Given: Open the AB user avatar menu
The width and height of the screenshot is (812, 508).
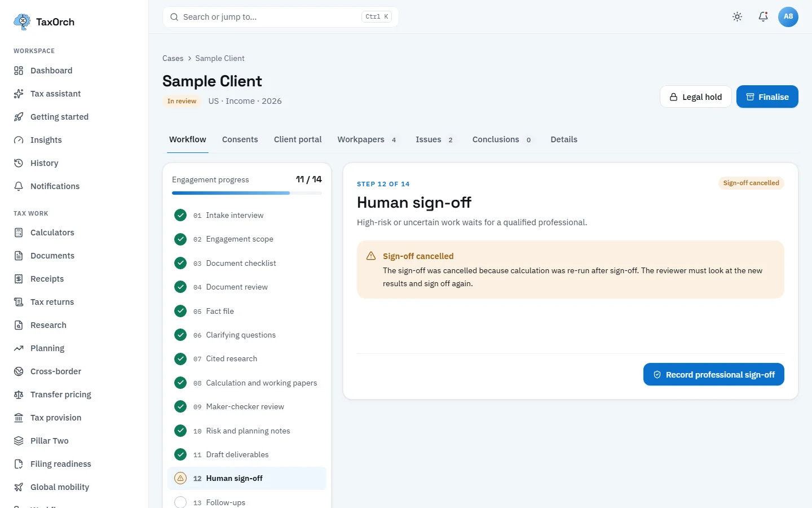Looking at the screenshot, I should point(788,17).
